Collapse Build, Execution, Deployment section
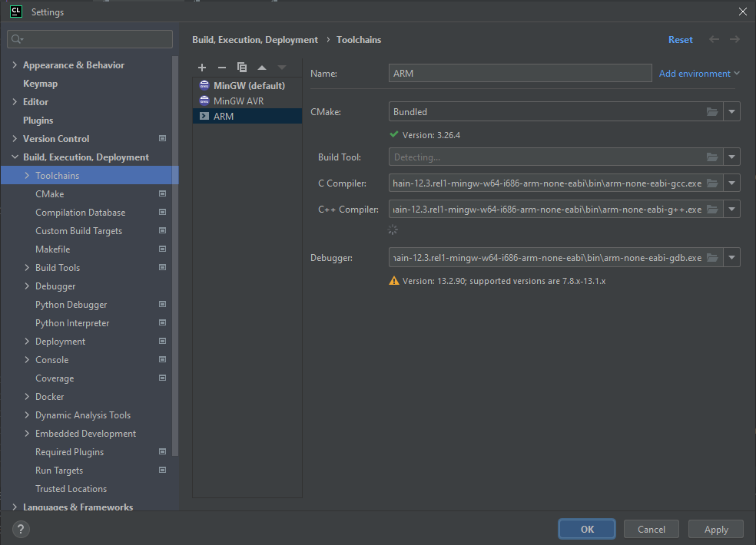The height and width of the screenshot is (545, 756). coord(15,157)
